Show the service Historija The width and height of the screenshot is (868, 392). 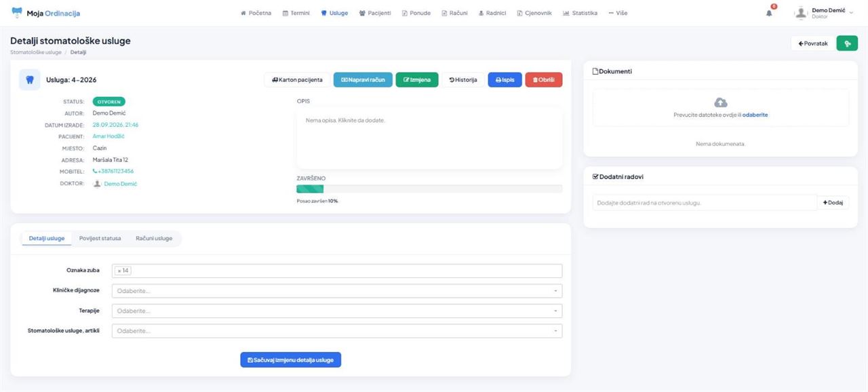463,80
